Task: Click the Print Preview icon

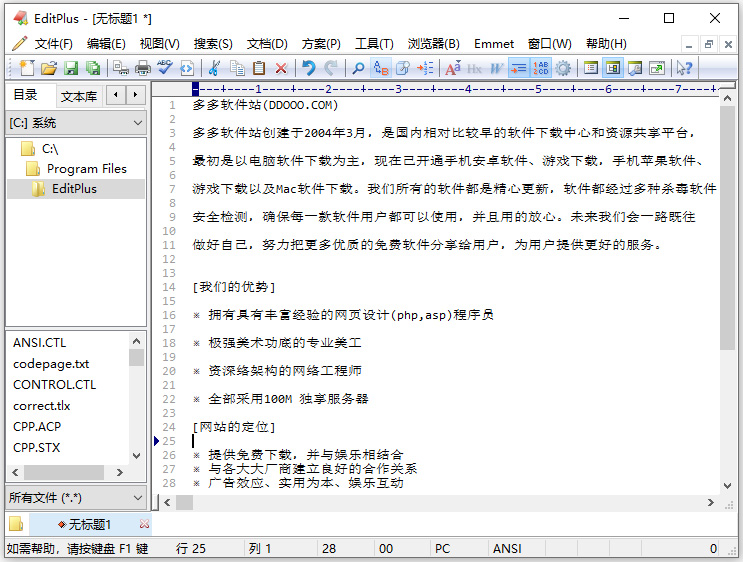Action: click(x=121, y=68)
